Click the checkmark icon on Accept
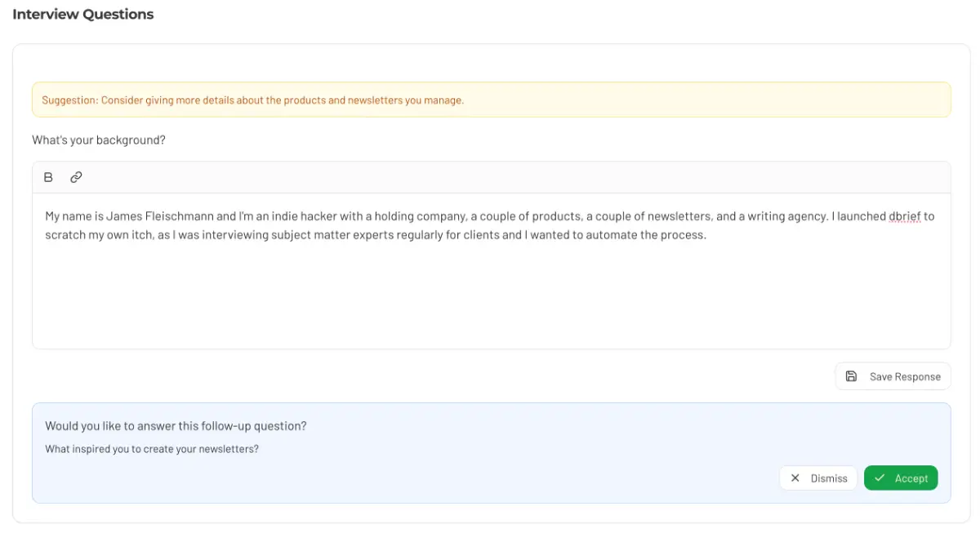980x533 pixels. [x=880, y=478]
